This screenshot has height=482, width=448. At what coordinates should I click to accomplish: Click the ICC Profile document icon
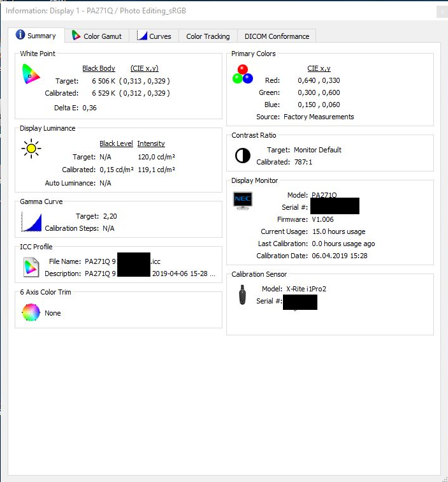click(x=31, y=267)
